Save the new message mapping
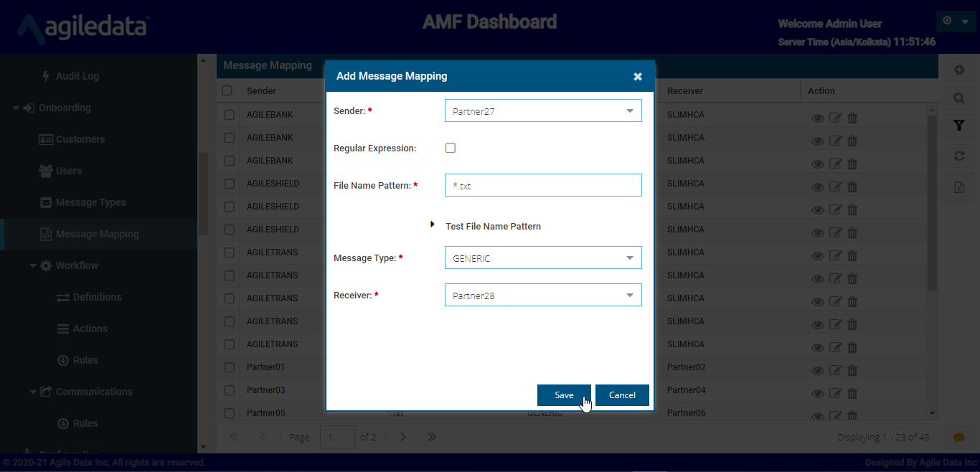This screenshot has height=472, width=980. pyautogui.click(x=564, y=395)
